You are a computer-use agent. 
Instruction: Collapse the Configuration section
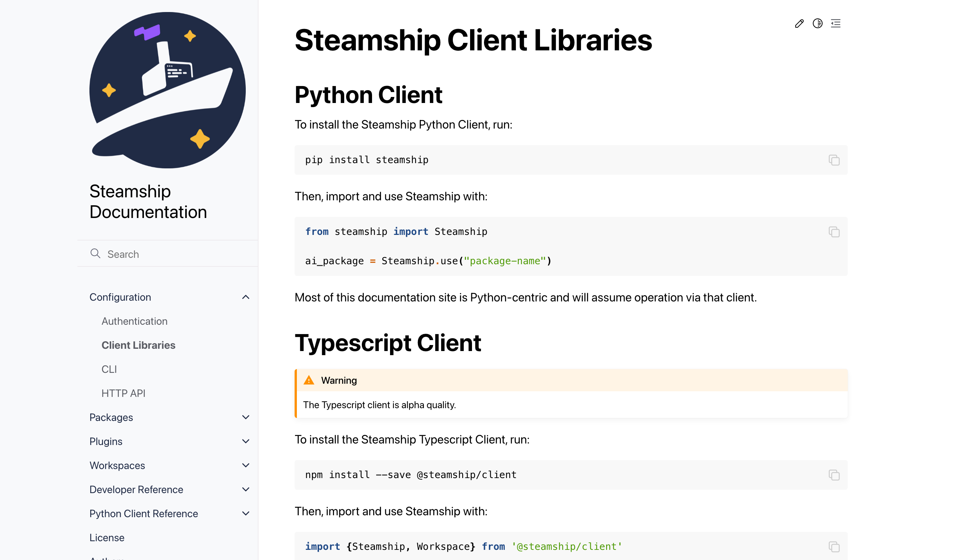pos(246,297)
